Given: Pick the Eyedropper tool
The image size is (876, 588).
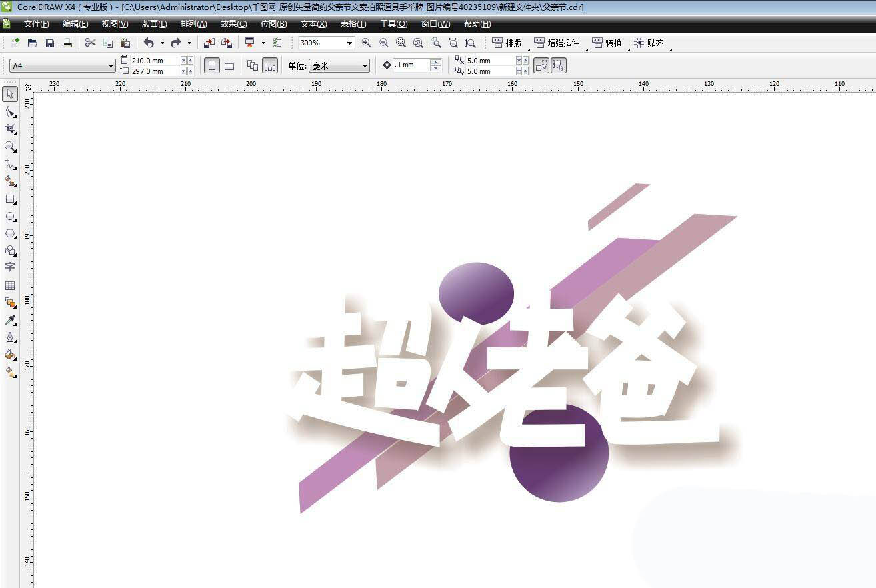Looking at the screenshot, I should point(9,319).
